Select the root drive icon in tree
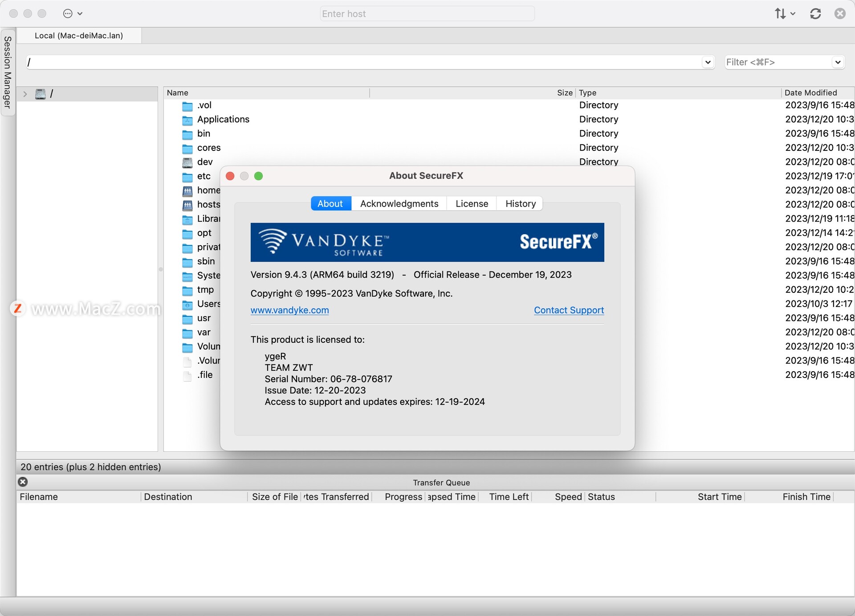 pos(41,94)
